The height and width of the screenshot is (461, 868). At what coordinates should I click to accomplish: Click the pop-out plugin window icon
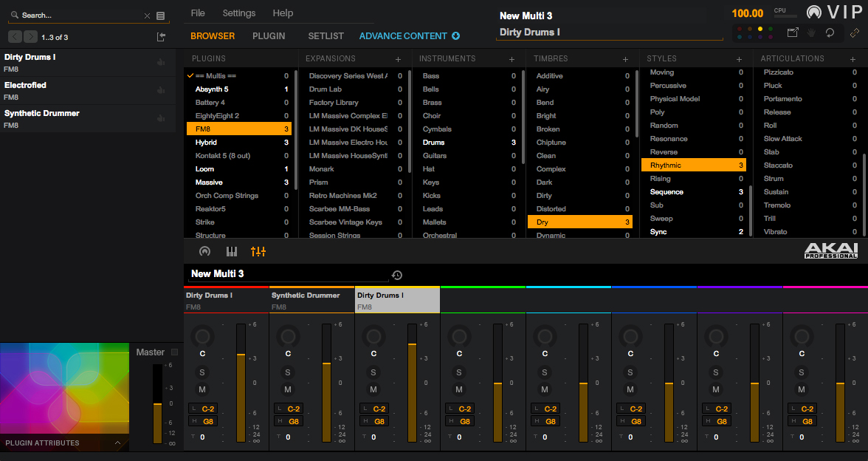tap(793, 33)
